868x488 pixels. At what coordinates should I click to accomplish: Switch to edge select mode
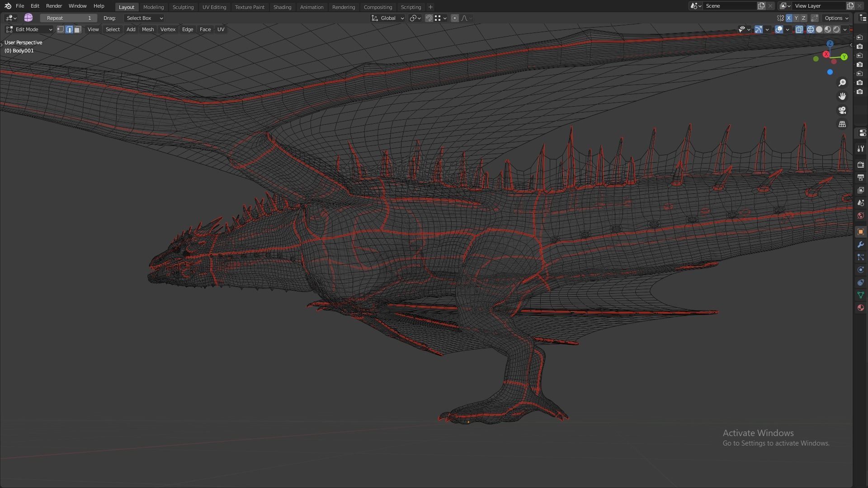(69, 29)
